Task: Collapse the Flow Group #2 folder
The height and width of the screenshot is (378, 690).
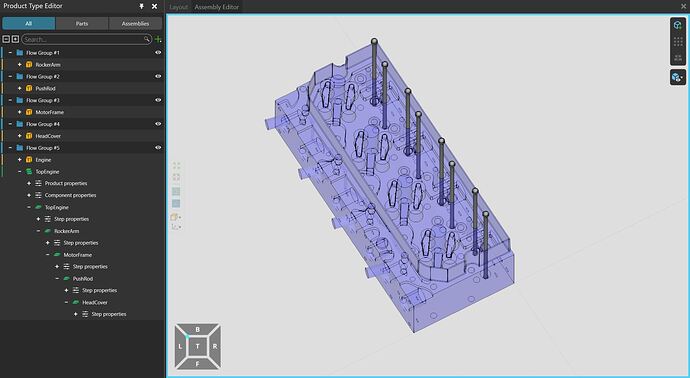Action: click(10, 77)
